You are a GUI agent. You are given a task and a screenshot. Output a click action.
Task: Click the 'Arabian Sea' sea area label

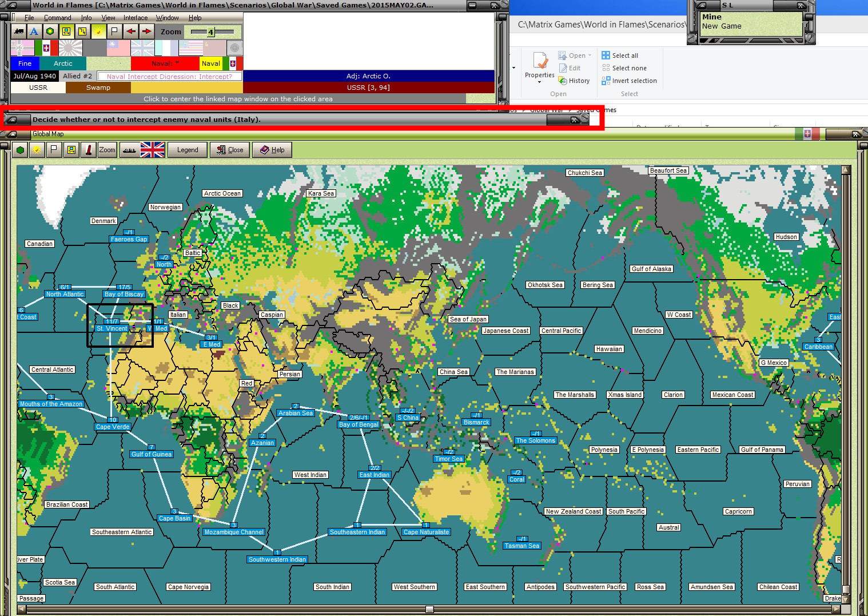click(296, 413)
